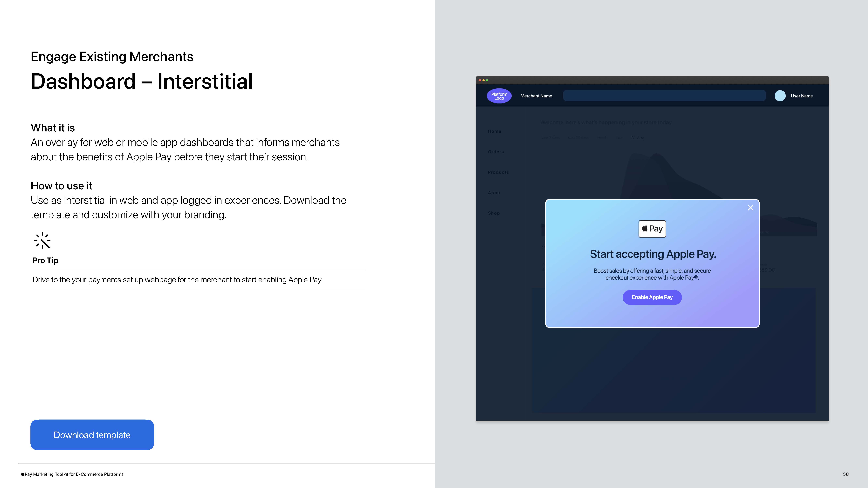Click the Download template button
868x488 pixels.
(92, 435)
